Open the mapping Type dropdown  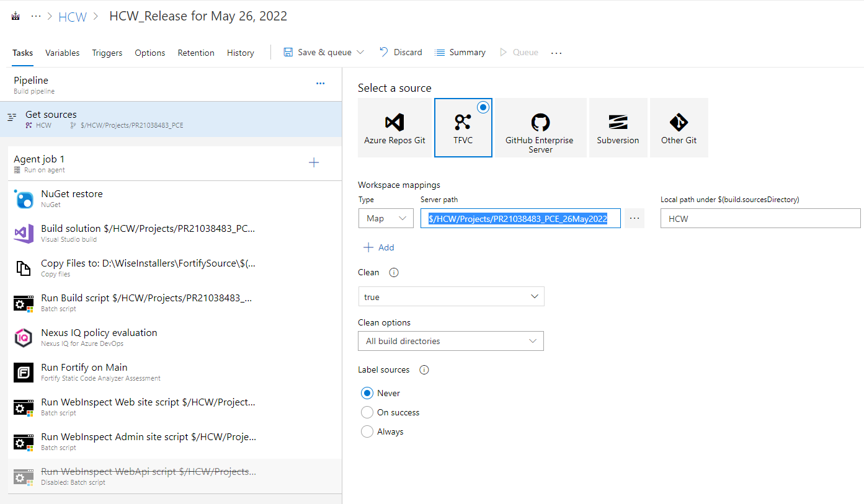click(386, 218)
